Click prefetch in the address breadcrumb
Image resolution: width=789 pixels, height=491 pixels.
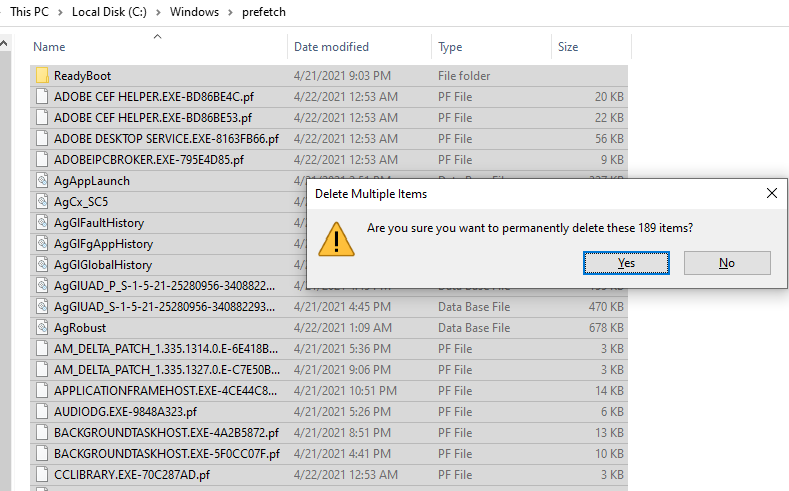[264, 12]
